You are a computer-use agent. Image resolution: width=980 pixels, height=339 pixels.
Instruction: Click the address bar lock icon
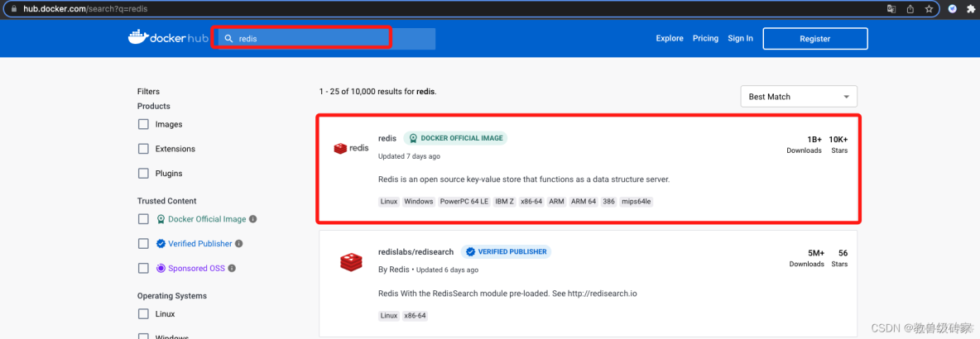[x=14, y=9]
